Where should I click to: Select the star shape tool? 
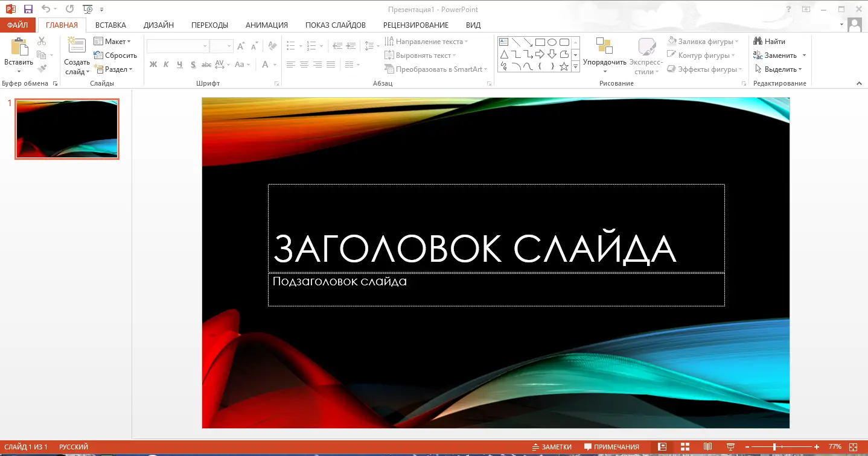[x=564, y=66]
